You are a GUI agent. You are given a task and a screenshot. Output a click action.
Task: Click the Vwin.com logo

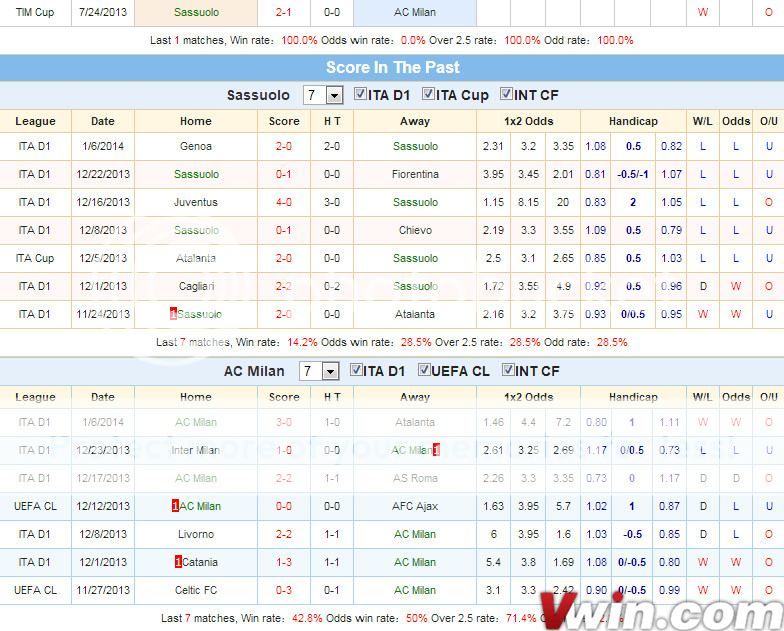point(660,607)
